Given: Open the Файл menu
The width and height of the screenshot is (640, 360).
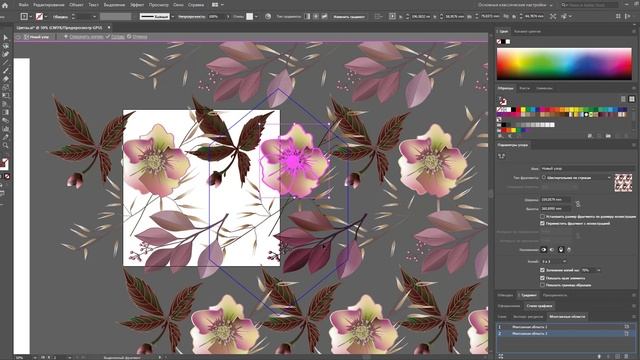Looking at the screenshot, I should 23,5.
